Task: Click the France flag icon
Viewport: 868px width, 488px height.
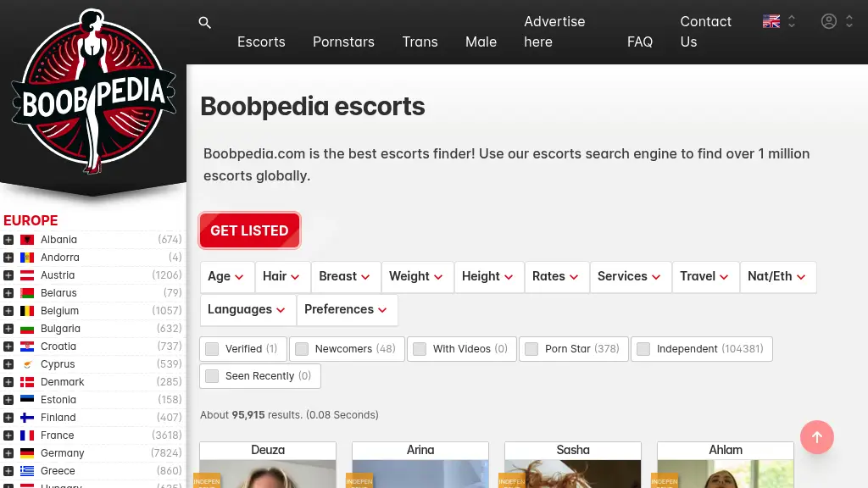Action: (x=27, y=435)
